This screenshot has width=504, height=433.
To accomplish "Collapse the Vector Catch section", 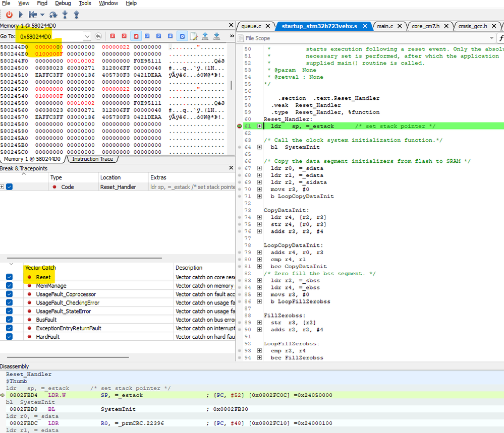I will pos(11,264).
